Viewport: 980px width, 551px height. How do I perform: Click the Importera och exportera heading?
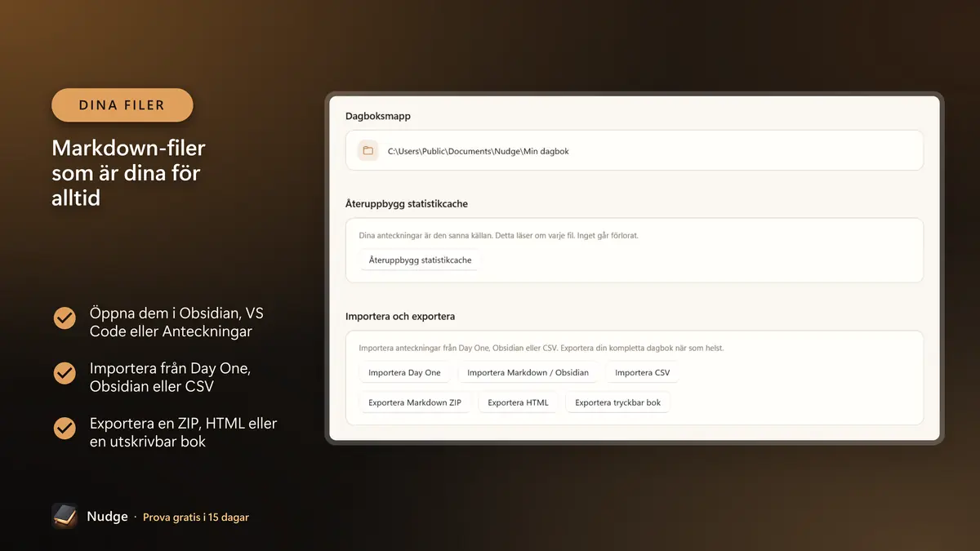point(400,317)
